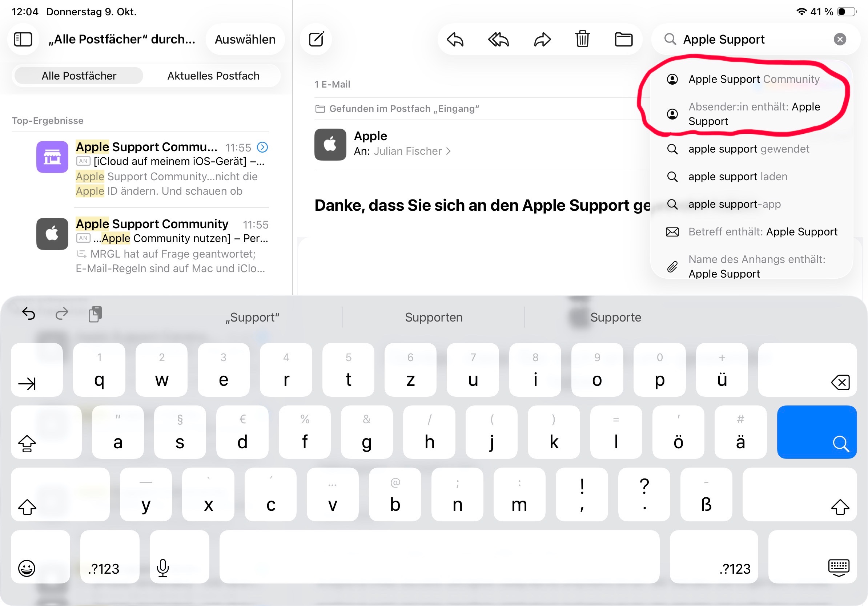Switch search scope to Alle Postfächer
The width and height of the screenshot is (868, 606).
tap(79, 76)
